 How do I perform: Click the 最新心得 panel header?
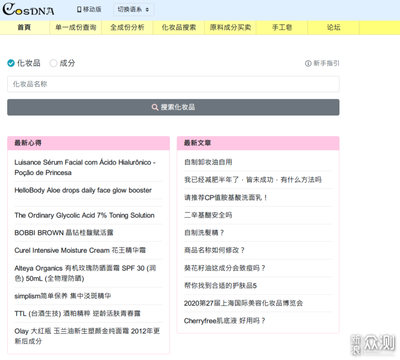tap(88, 143)
